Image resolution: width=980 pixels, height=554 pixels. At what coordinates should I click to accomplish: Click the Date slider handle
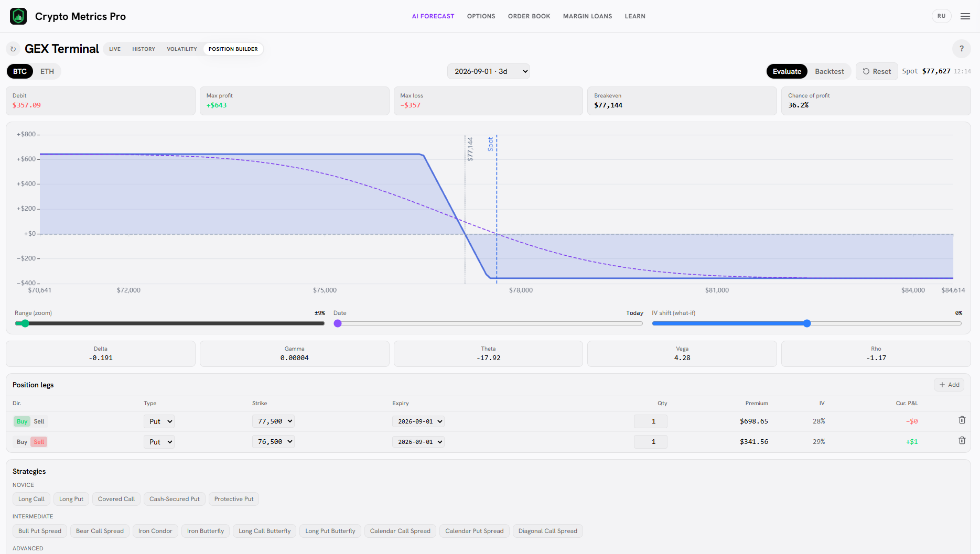pos(338,323)
